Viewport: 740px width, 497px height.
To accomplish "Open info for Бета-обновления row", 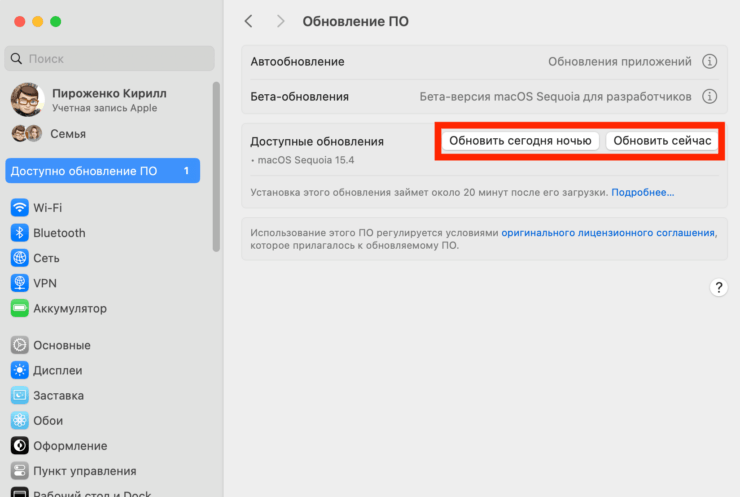I will (709, 96).
